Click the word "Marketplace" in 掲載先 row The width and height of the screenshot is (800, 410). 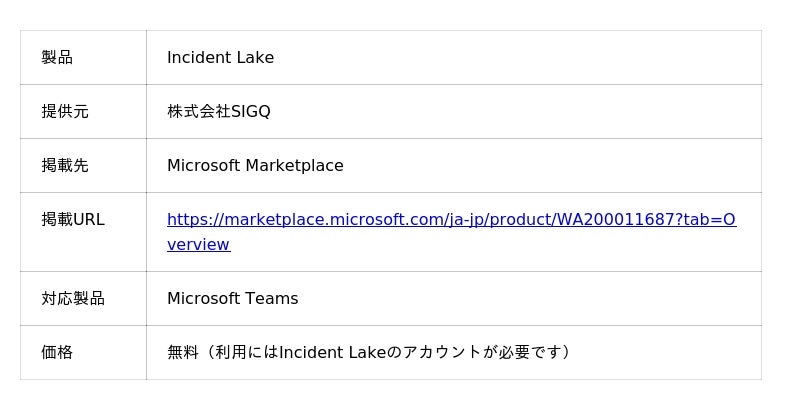point(294,166)
